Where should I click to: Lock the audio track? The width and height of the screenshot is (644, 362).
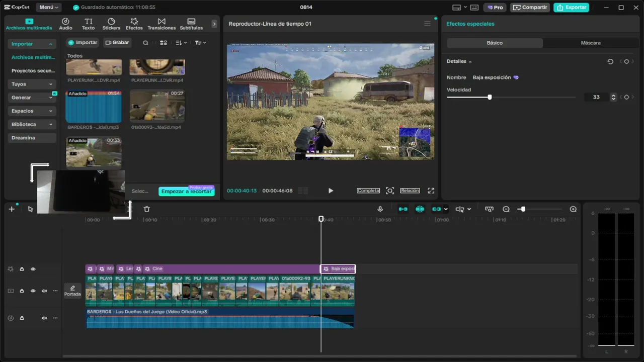click(x=22, y=318)
